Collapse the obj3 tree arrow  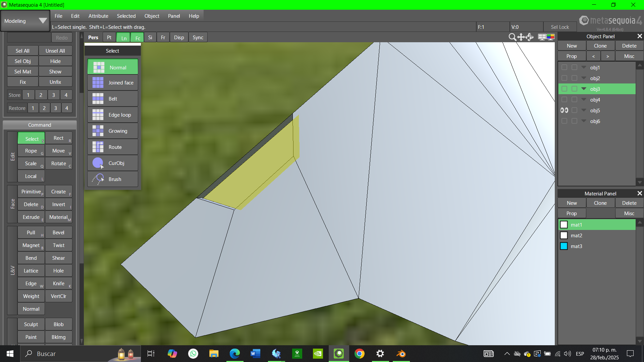(584, 89)
